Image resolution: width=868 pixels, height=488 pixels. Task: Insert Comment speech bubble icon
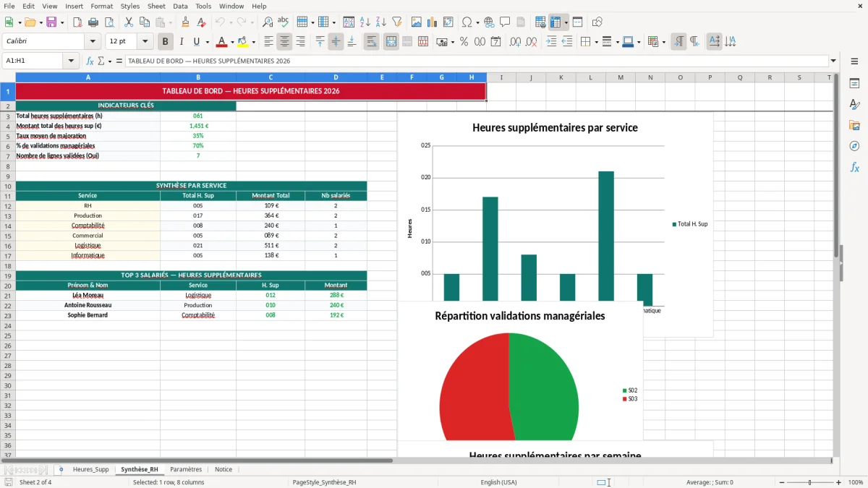505,22
